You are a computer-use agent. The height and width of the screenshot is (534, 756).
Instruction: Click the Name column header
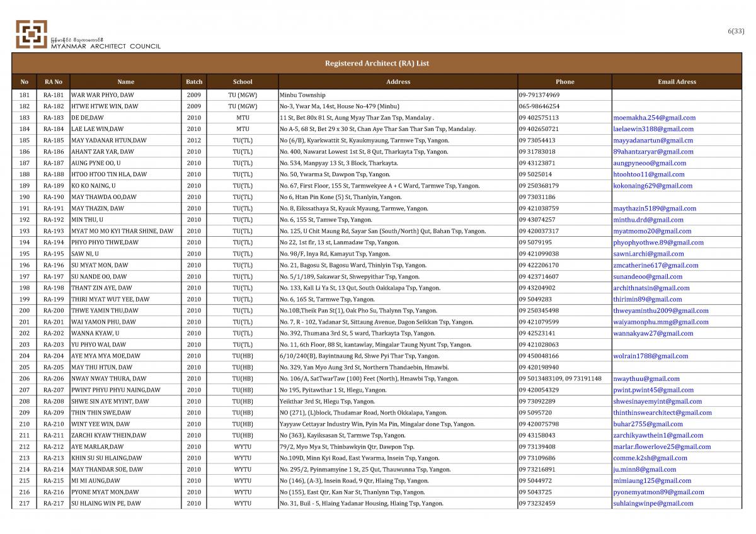[125, 82]
